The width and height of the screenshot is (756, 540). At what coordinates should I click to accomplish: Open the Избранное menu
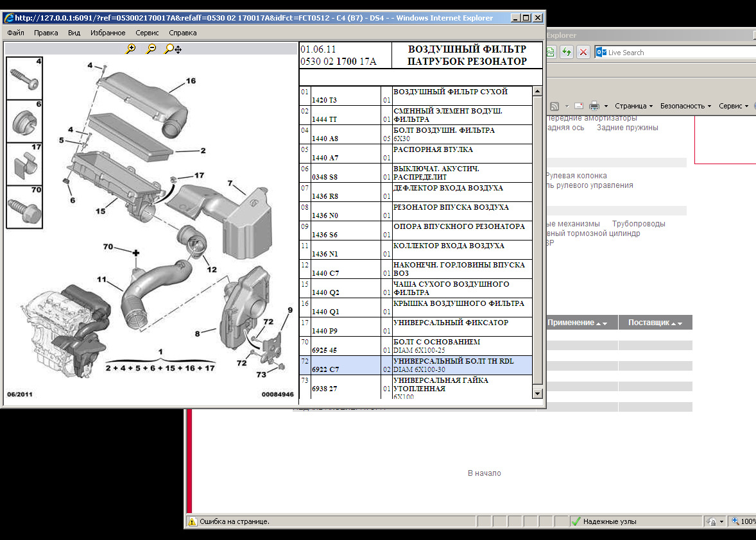(x=108, y=33)
